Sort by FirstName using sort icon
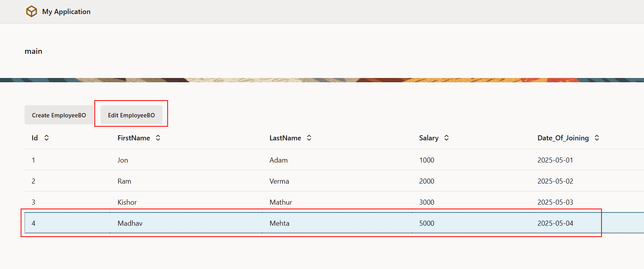The height and width of the screenshot is (269, 644). 158,138
